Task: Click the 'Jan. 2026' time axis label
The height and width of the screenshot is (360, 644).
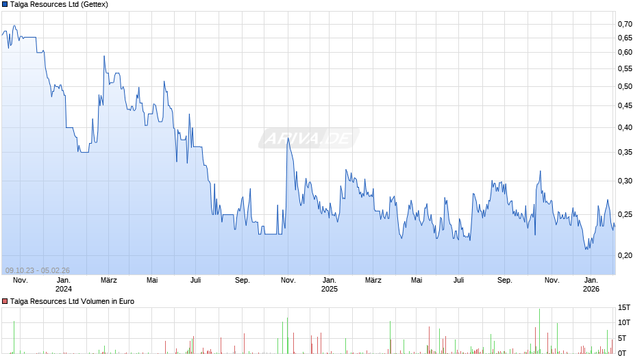Action: [x=591, y=285]
